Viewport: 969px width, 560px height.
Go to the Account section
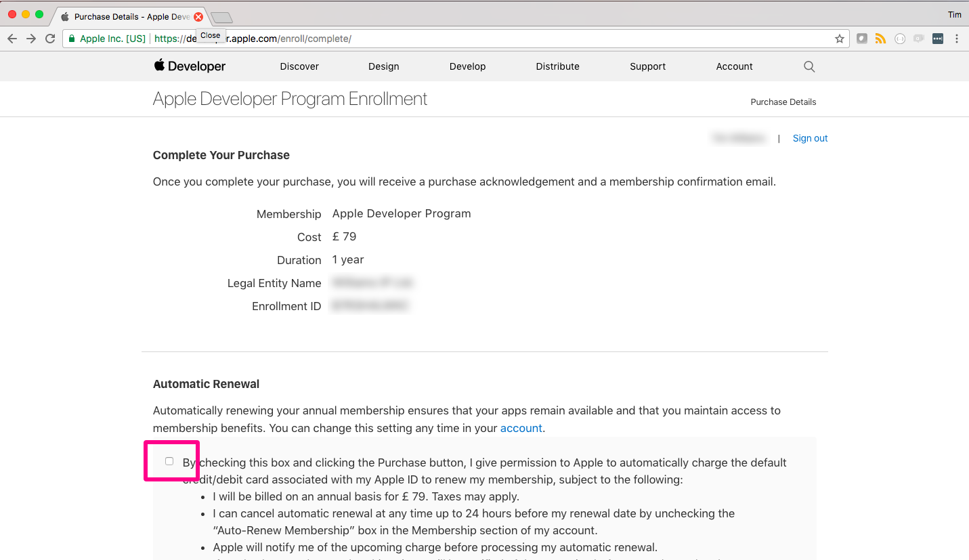pyautogui.click(x=734, y=66)
